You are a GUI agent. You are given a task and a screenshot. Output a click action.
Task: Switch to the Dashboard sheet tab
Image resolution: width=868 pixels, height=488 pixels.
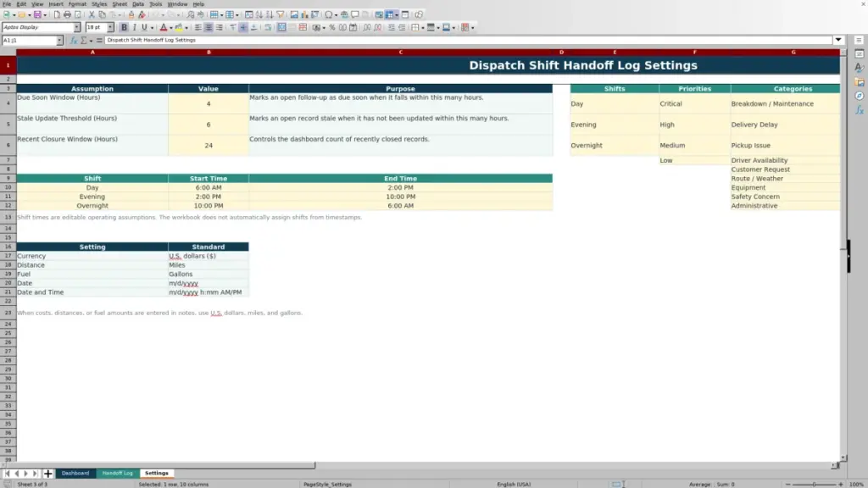(75, 473)
